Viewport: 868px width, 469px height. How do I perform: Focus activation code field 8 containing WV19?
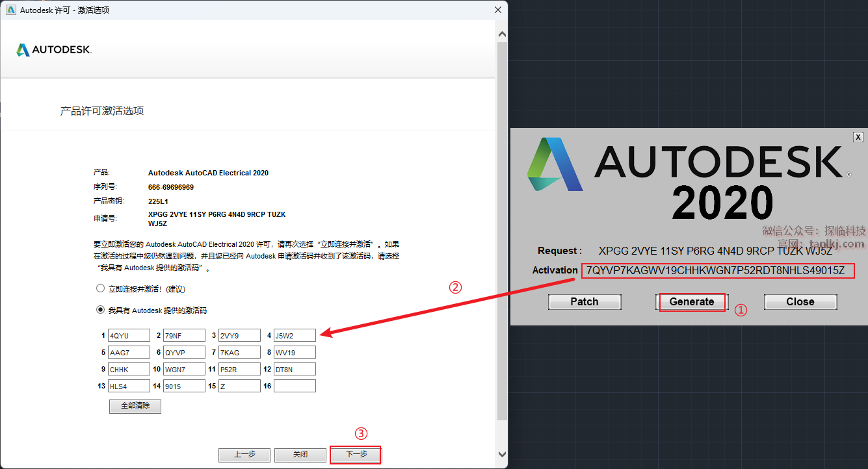pos(295,352)
